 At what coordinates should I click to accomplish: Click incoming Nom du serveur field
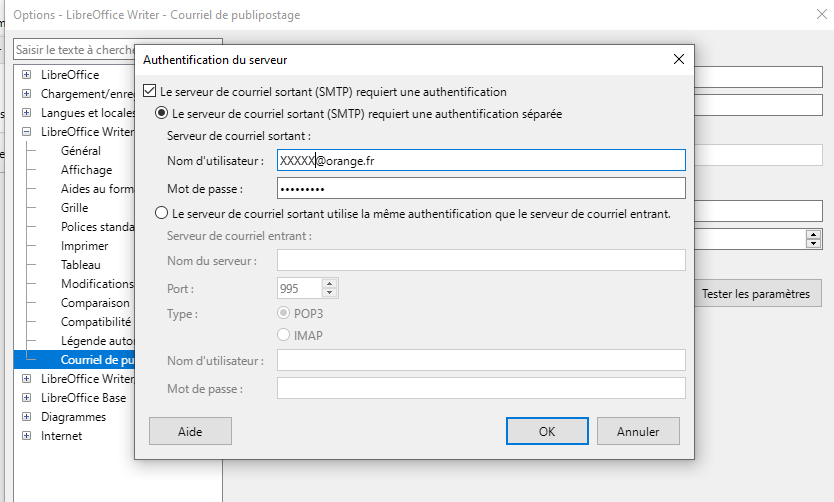[481, 260]
